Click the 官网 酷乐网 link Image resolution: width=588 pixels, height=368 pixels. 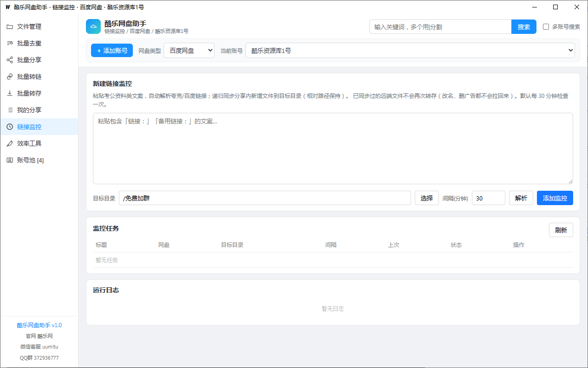(x=39, y=336)
